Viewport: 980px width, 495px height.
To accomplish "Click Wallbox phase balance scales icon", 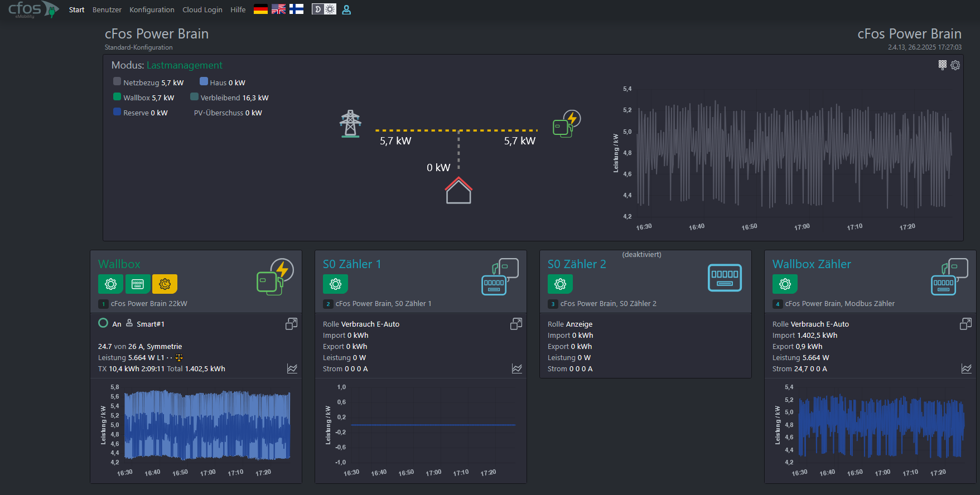I will tap(179, 358).
